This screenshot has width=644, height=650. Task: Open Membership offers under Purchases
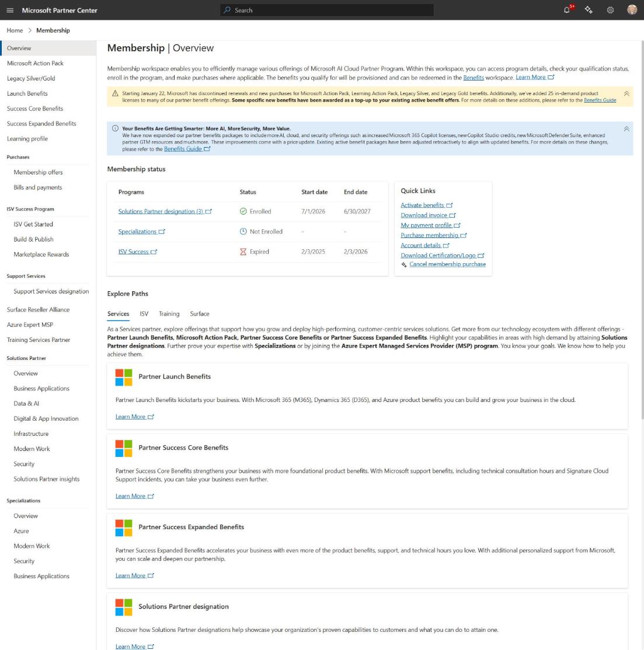click(38, 172)
